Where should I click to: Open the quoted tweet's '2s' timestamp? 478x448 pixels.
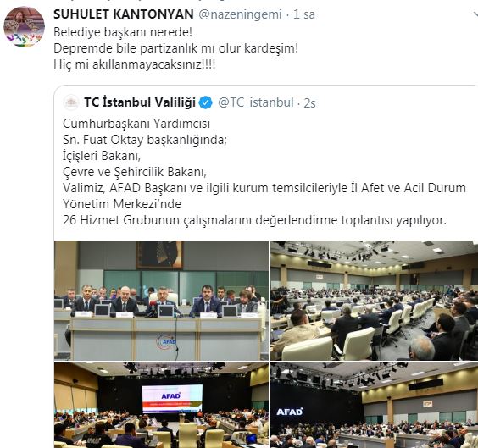[309, 103]
